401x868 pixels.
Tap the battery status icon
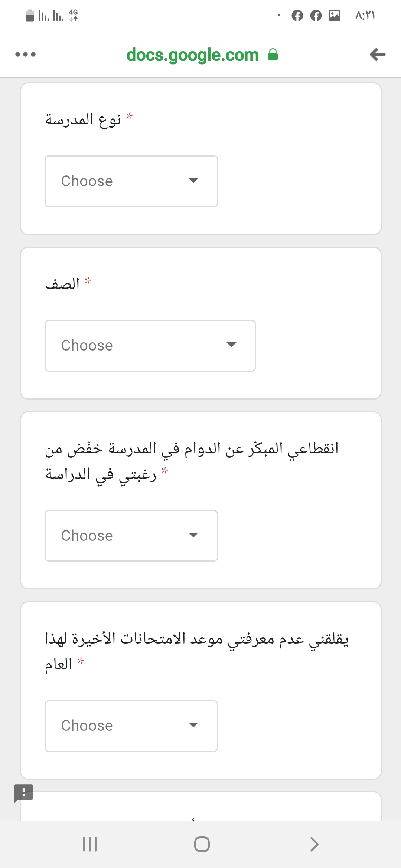(x=30, y=15)
